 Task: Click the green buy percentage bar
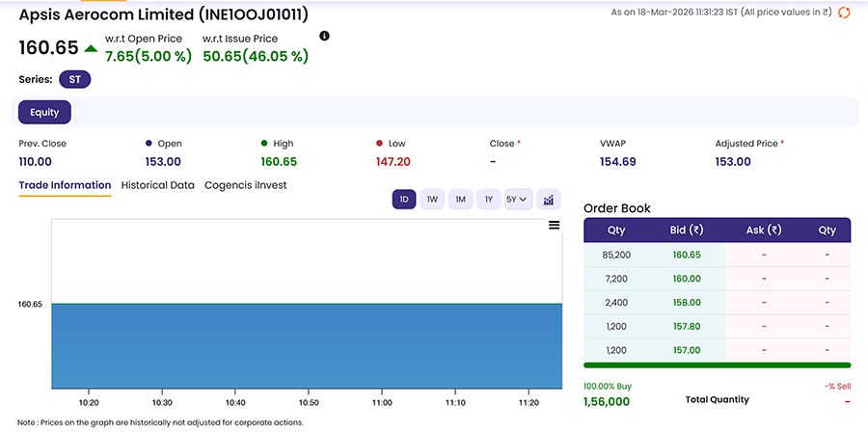(x=718, y=365)
